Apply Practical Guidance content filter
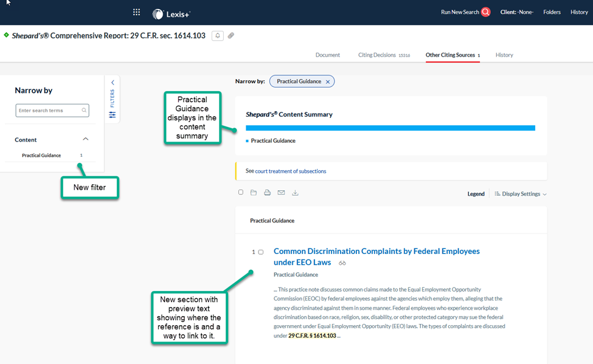The width and height of the screenshot is (593, 364). click(x=41, y=156)
